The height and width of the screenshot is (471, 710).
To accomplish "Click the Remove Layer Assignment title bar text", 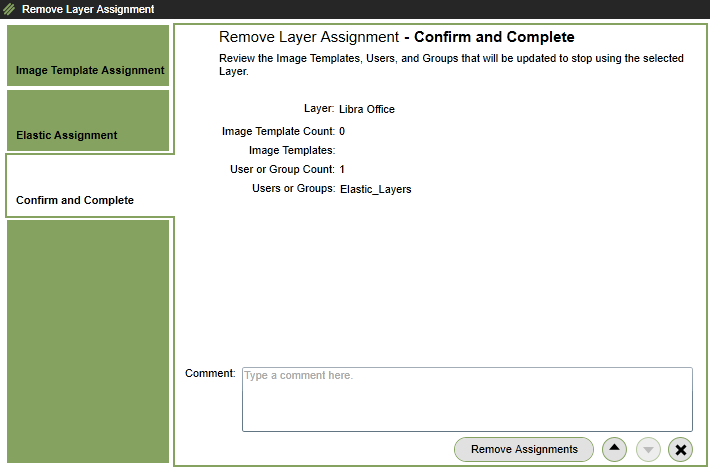I will (88, 10).
